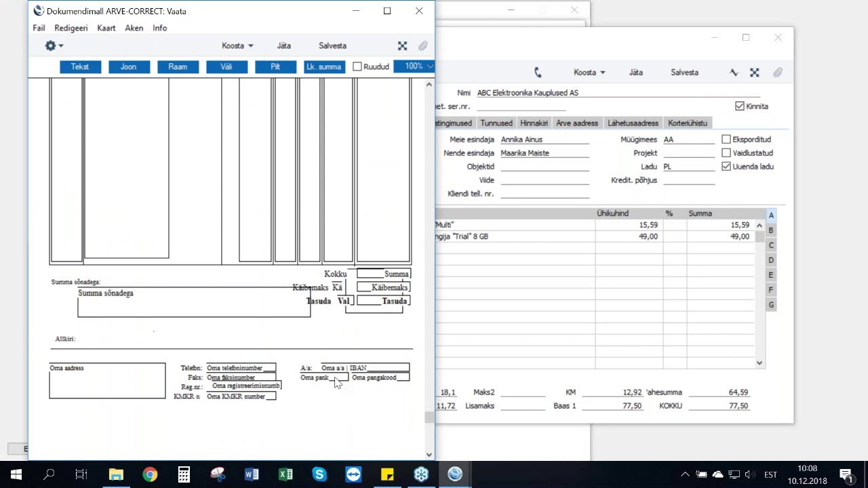Open the Koosta dropdown in invoice window

pos(589,72)
